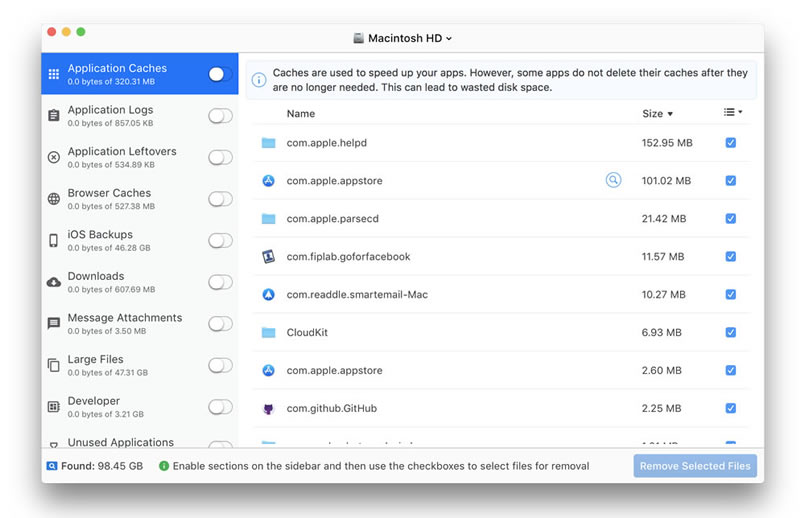This screenshot has width=805, height=518.
Task: Turn on the Large Files switch
Action: [220, 365]
